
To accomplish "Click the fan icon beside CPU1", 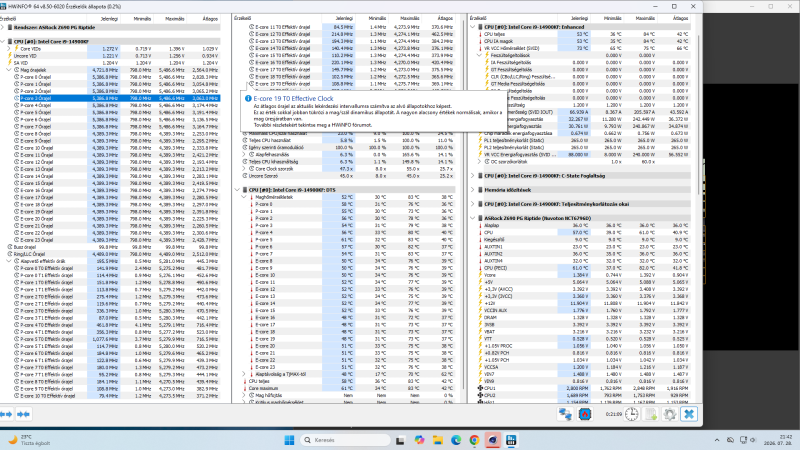I will pyautogui.click(x=480, y=388).
